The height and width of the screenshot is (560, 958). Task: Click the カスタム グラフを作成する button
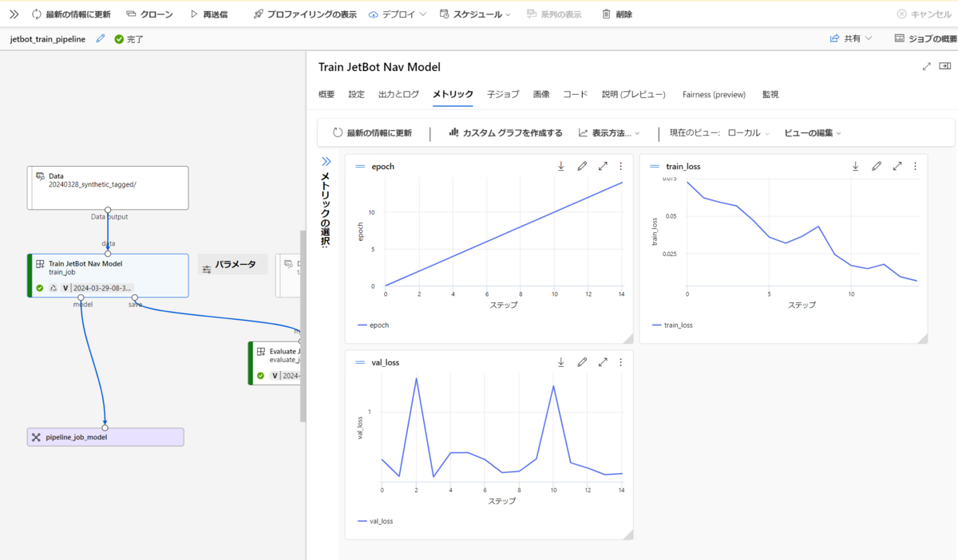[505, 133]
